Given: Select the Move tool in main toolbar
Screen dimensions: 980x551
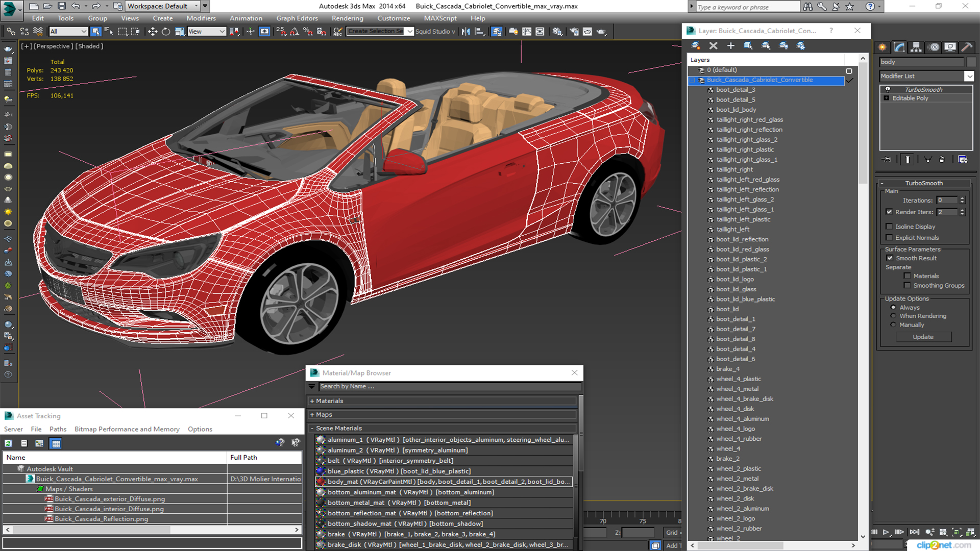Looking at the screenshot, I should point(153,32).
